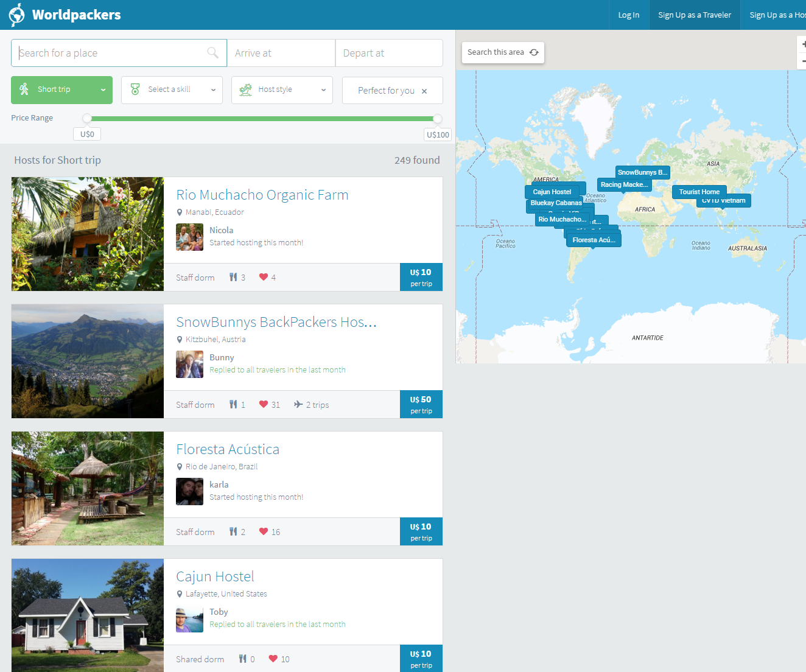The height and width of the screenshot is (672, 806).
Task: Click the U$ 10 per trip button for Cajun Hostel
Action: (421, 658)
